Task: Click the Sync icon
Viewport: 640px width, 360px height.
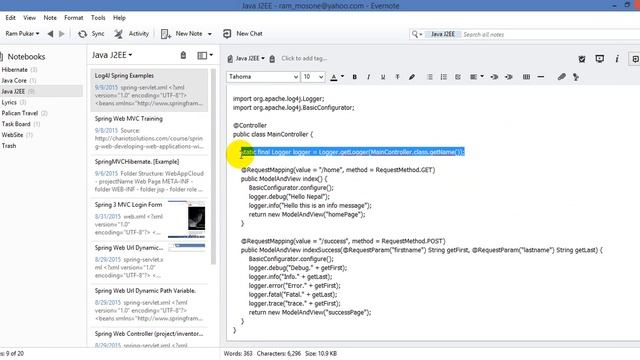Action: pyautogui.click(x=82, y=34)
